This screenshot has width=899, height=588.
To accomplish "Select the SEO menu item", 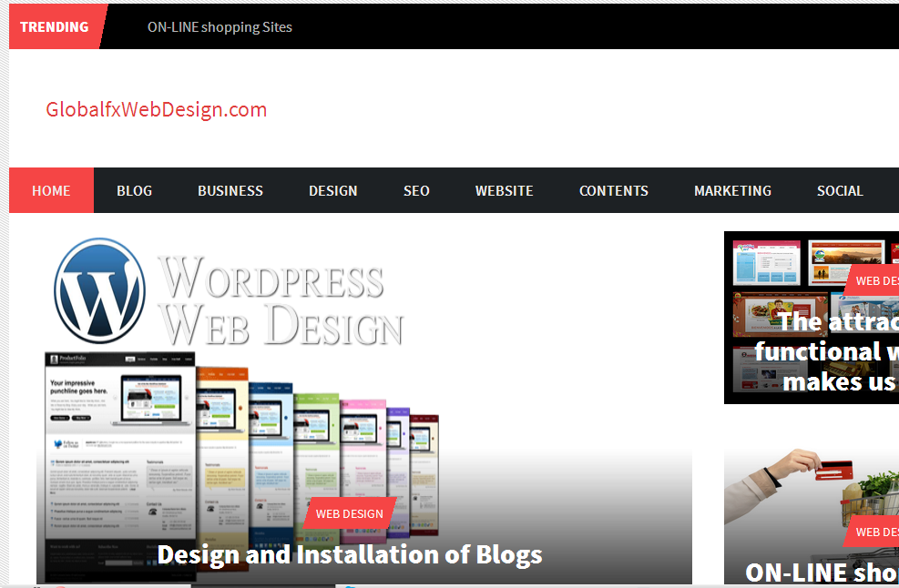I will point(416,190).
